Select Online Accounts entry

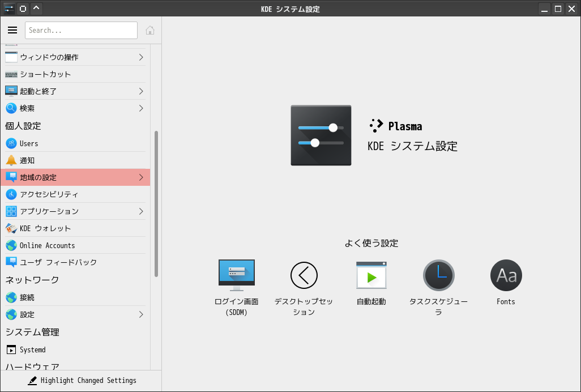(x=75, y=245)
